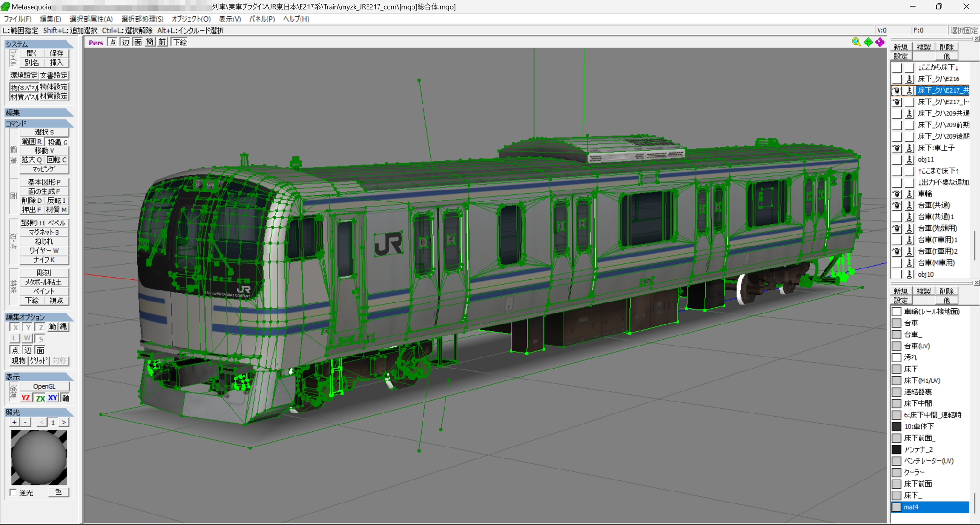Toggle the 軸 axis display button
Image resolution: width=980 pixels, height=525 pixels.
coord(65,398)
